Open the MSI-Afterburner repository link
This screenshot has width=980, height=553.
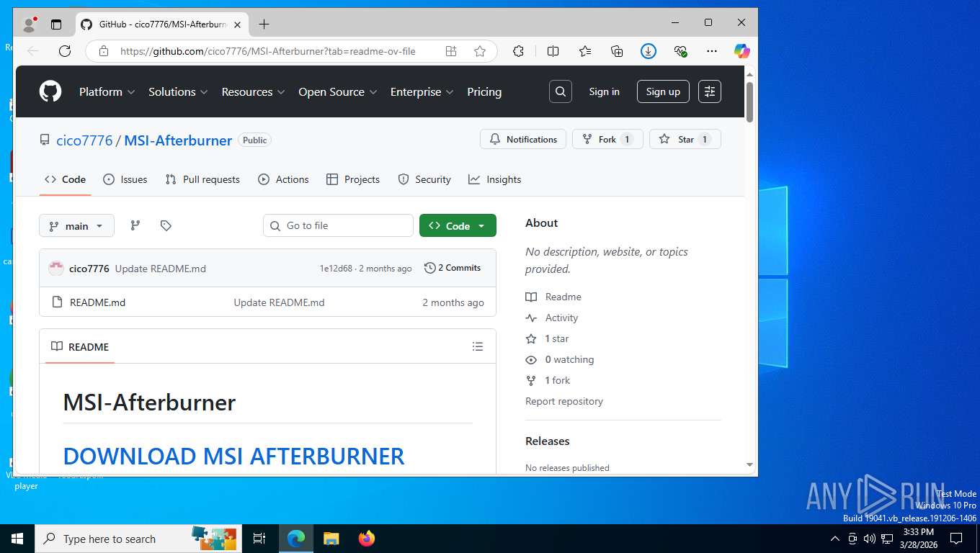(178, 140)
